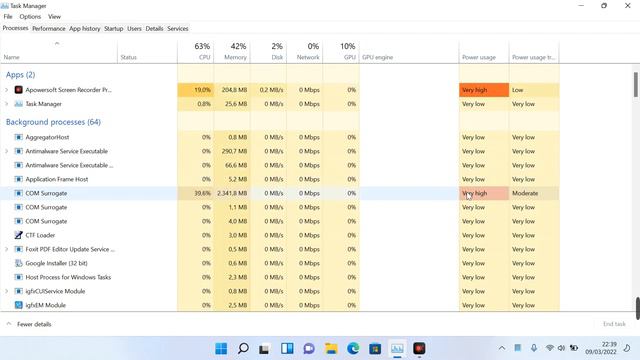Expand the first Antimalware Service Executable row
640x360 pixels.
click(7, 151)
